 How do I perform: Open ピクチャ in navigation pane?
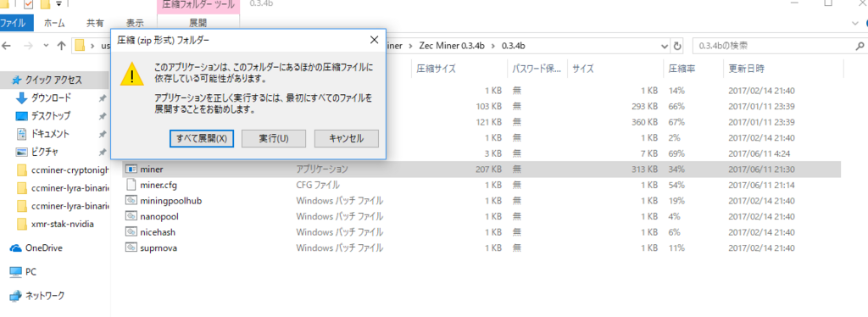point(44,151)
